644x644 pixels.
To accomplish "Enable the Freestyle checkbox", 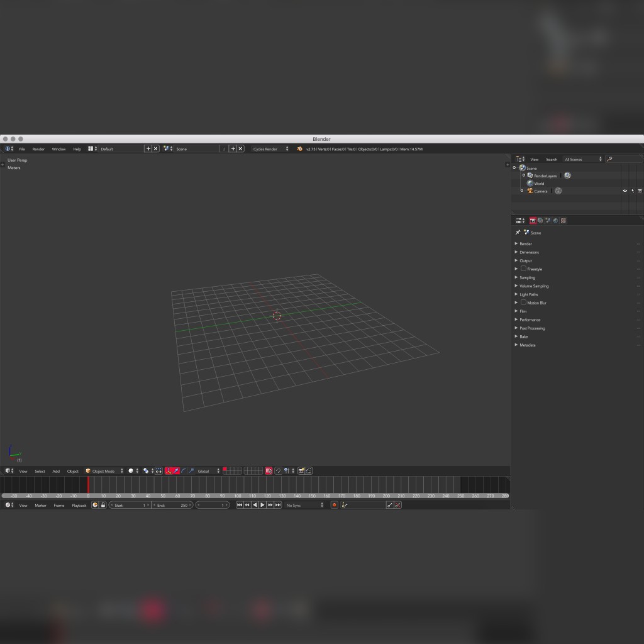I will [x=524, y=269].
